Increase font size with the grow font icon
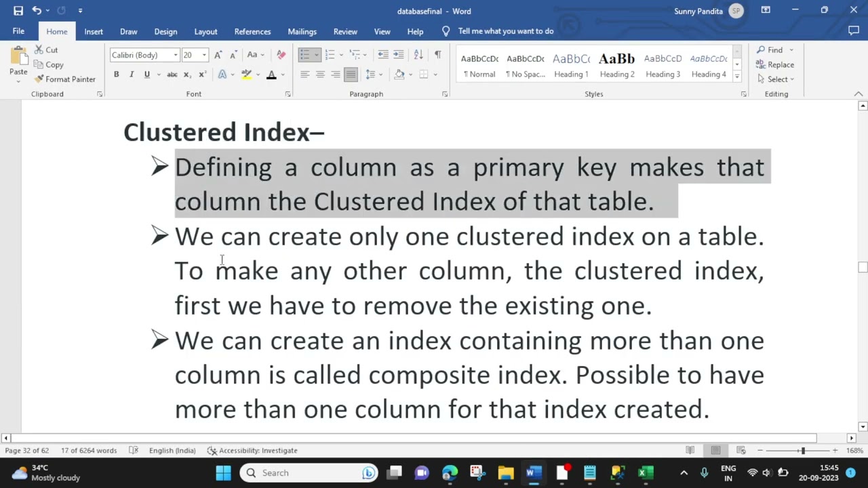Image resolution: width=868 pixels, height=488 pixels. 218,55
